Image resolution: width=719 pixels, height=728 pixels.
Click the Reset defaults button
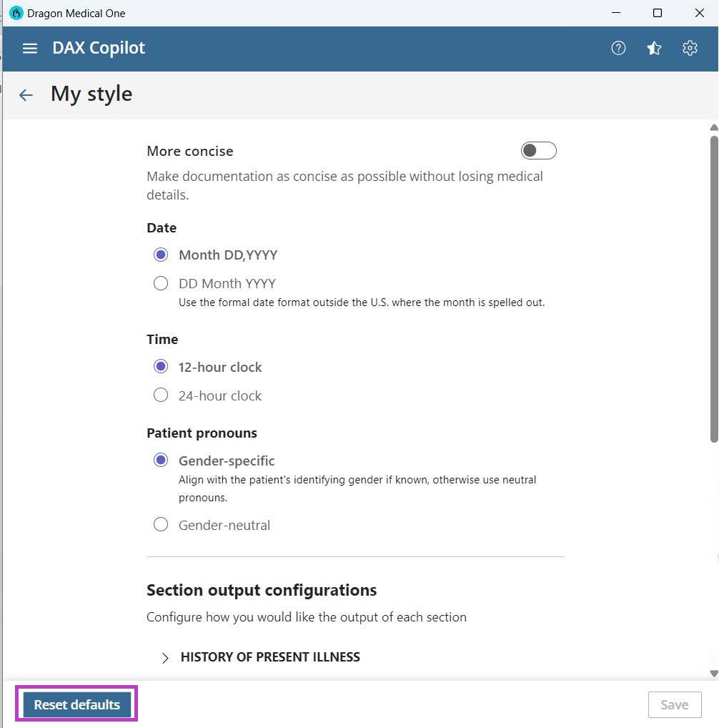pos(76,704)
